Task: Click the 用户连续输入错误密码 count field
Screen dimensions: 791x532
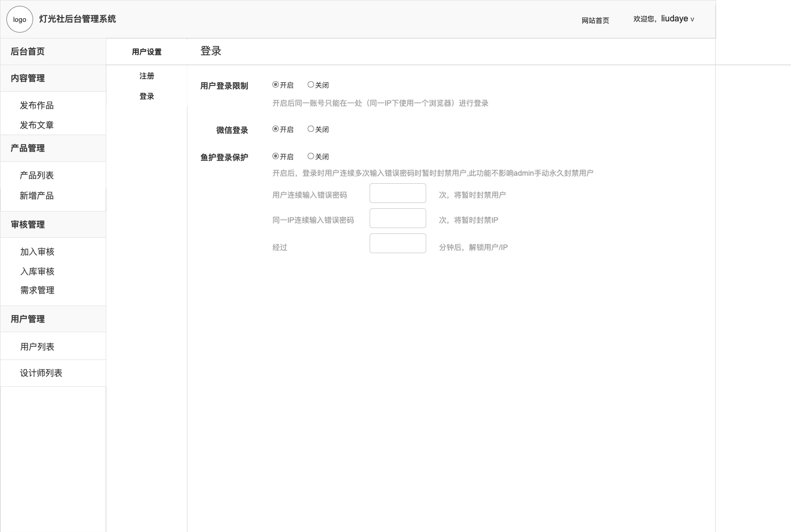Action: [x=397, y=193]
